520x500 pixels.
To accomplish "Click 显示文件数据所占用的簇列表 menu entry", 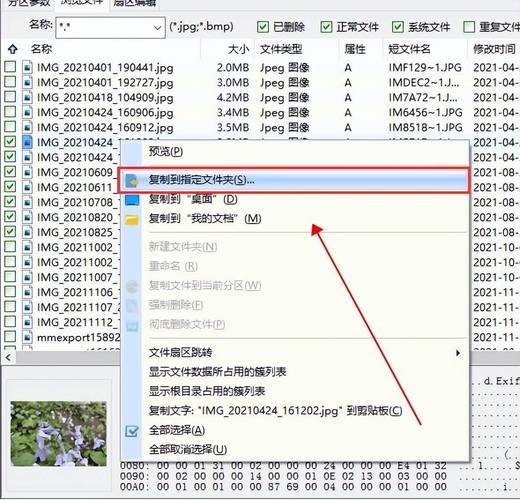I will [x=217, y=372].
